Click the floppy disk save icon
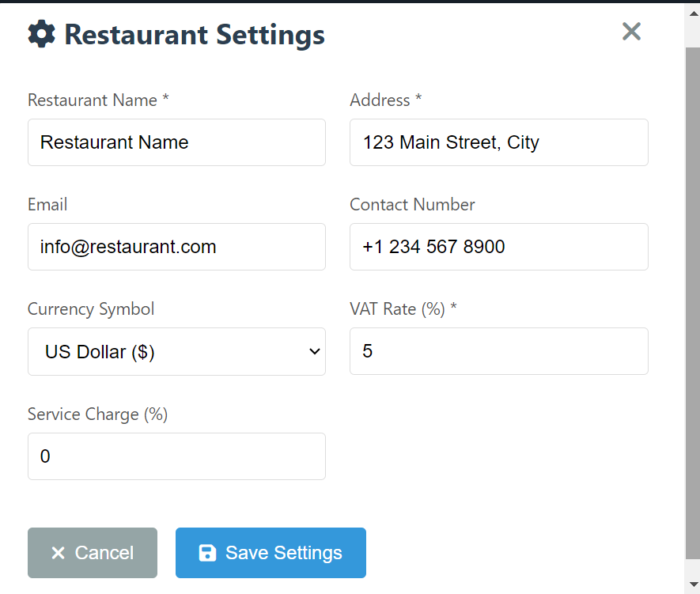Viewport: 700px width, 594px height. click(x=207, y=553)
